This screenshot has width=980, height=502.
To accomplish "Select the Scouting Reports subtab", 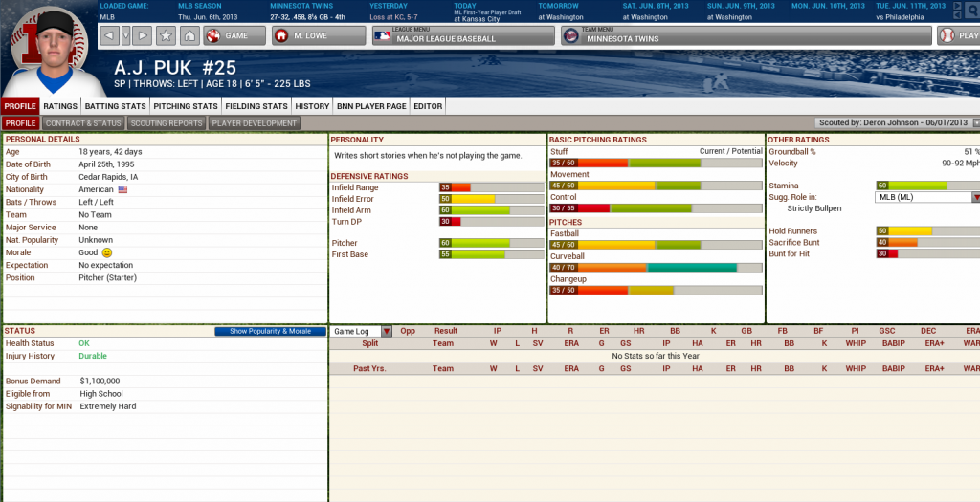I will (167, 123).
